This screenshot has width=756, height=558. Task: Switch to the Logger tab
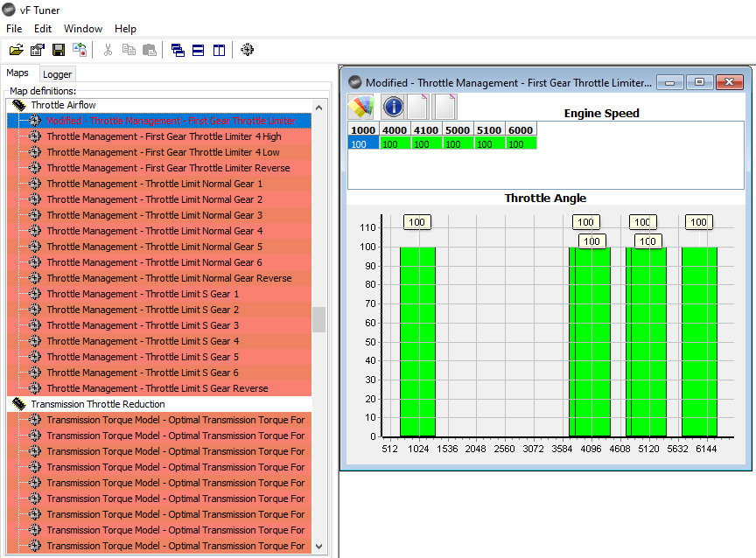57,74
